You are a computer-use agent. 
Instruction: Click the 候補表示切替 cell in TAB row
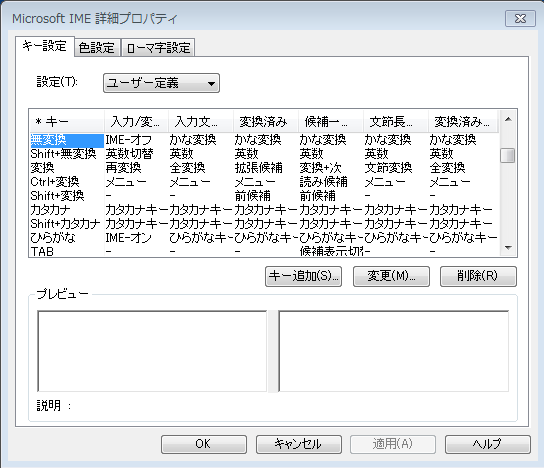[x=332, y=251]
